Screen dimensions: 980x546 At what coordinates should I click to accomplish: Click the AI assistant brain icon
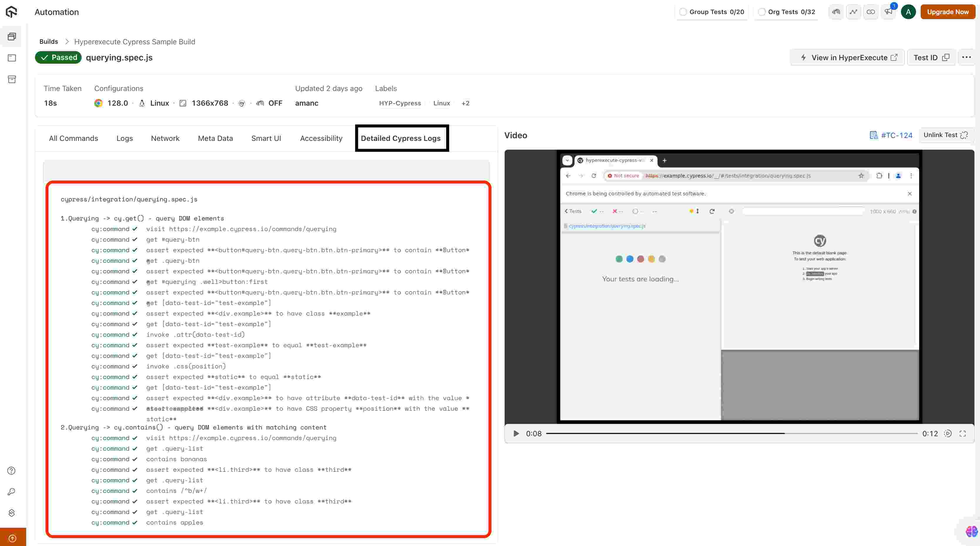point(971,531)
